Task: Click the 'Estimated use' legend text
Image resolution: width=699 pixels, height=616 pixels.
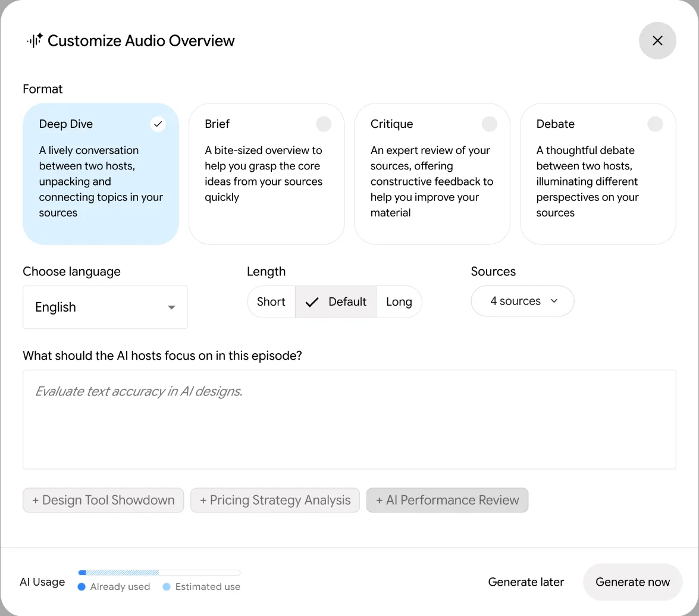Action: pos(208,587)
